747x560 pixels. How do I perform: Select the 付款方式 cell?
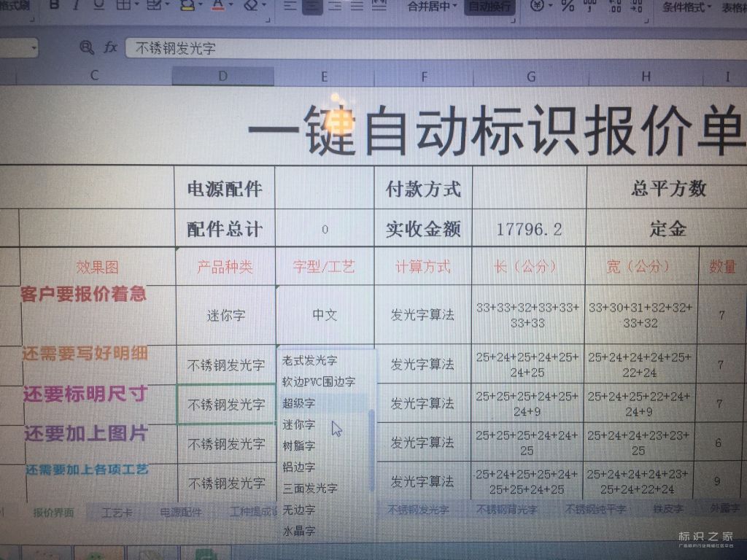423,189
